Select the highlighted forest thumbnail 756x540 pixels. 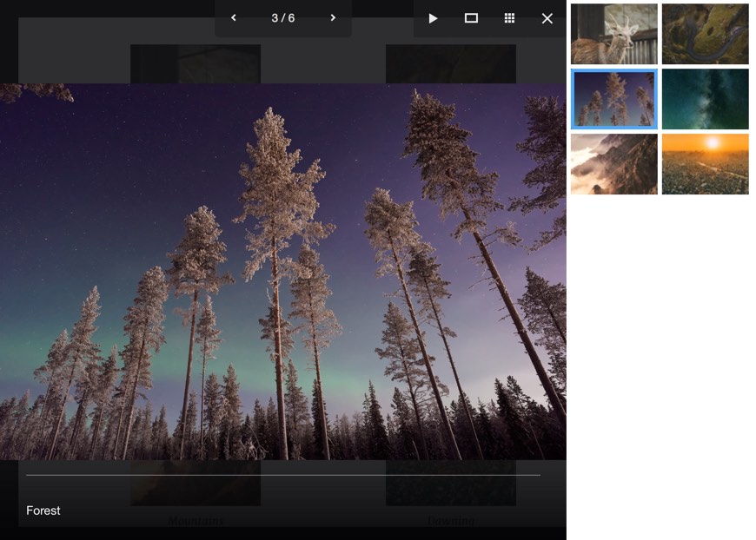pos(613,99)
